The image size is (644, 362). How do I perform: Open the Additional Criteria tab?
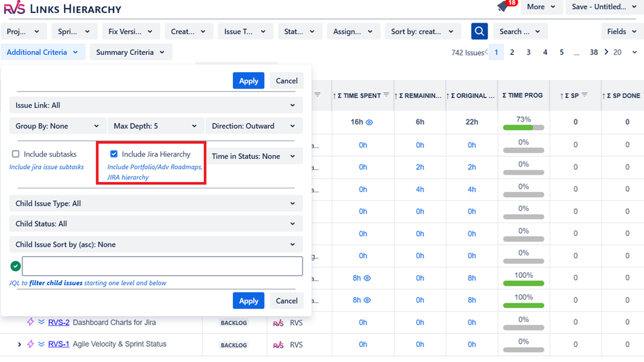[x=43, y=52]
